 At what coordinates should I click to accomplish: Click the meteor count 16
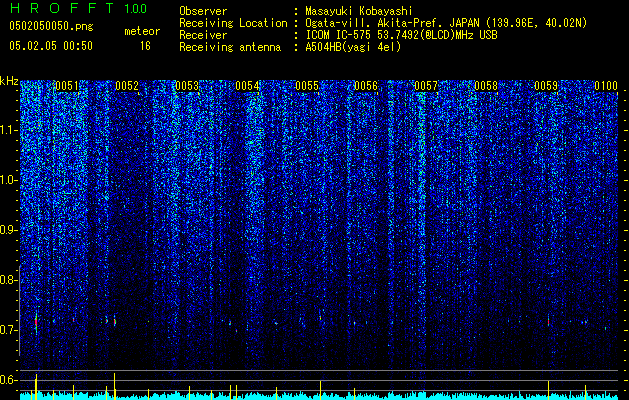tap(145, 46)
